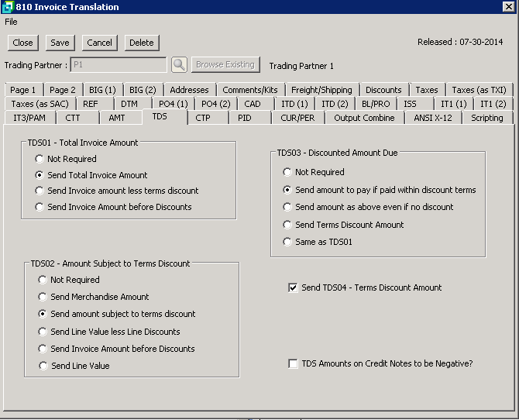Image resolution: width=519 pixels, height=420 pixels.
Task: Select Send Terms Discount Amount radio
Action: pyautogui.click(x=287, y=225)
